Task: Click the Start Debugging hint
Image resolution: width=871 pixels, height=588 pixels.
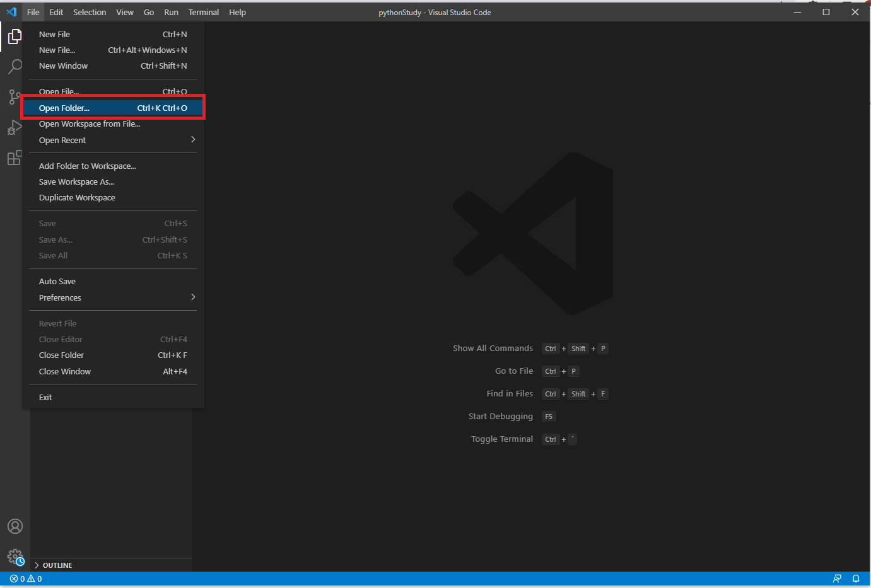Action: click(501, 416)
